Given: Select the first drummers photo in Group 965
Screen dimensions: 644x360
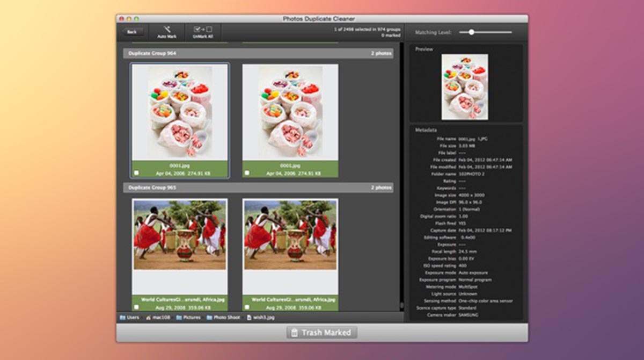Looking at the screenshot, I should click(x=180, y=234).
